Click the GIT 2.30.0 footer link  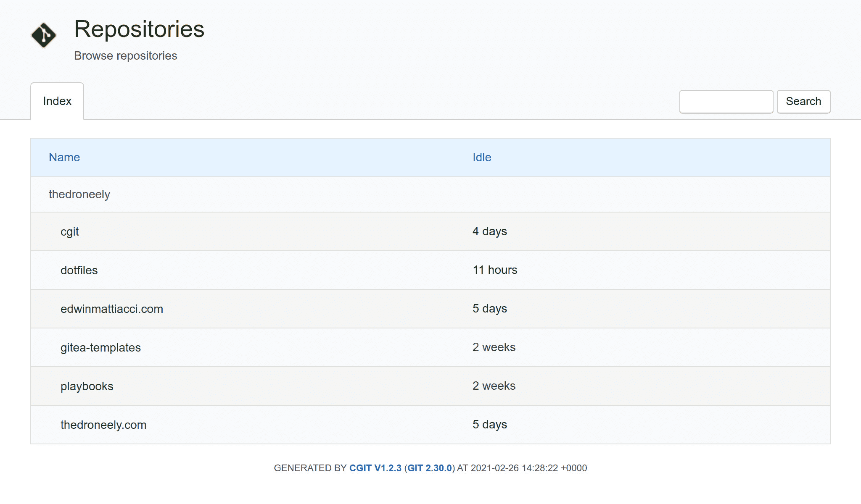tap(430, 468)
